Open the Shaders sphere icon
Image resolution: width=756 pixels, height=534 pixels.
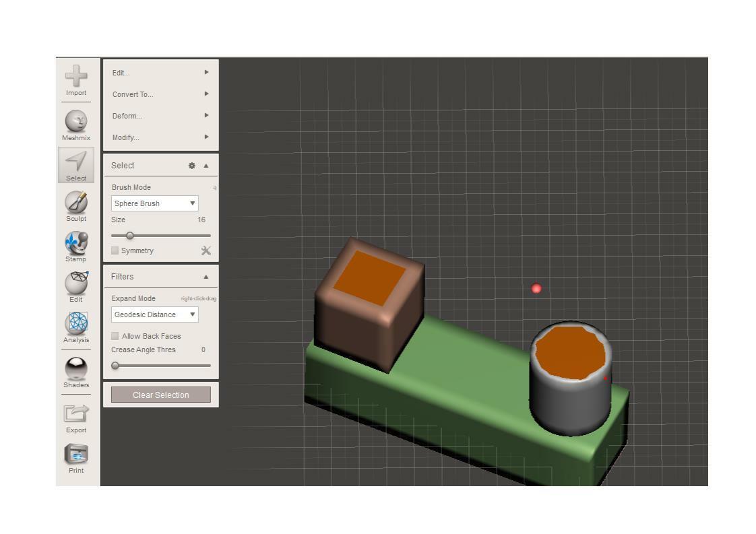(x=76, y=368)
